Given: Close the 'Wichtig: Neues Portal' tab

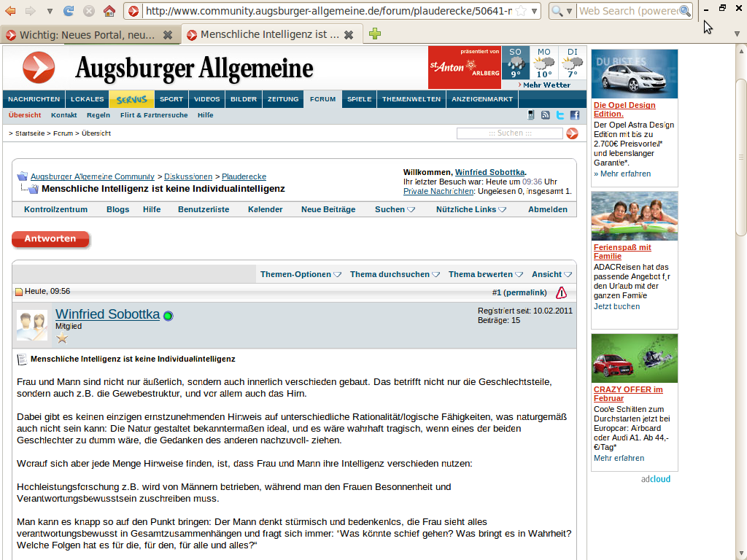Looking at the screenshot, I should pyautogui.click(x=168, y=35).
